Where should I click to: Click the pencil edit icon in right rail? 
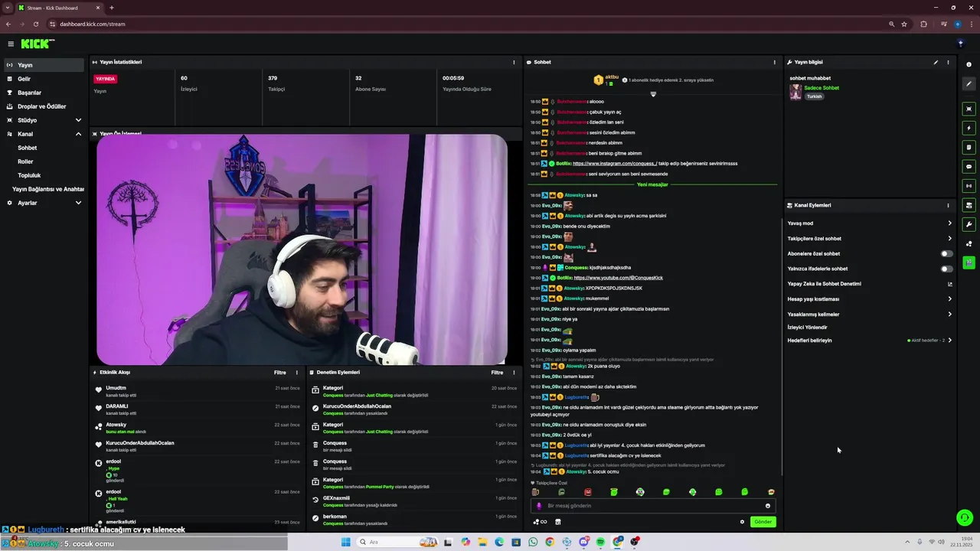[969, 83]
